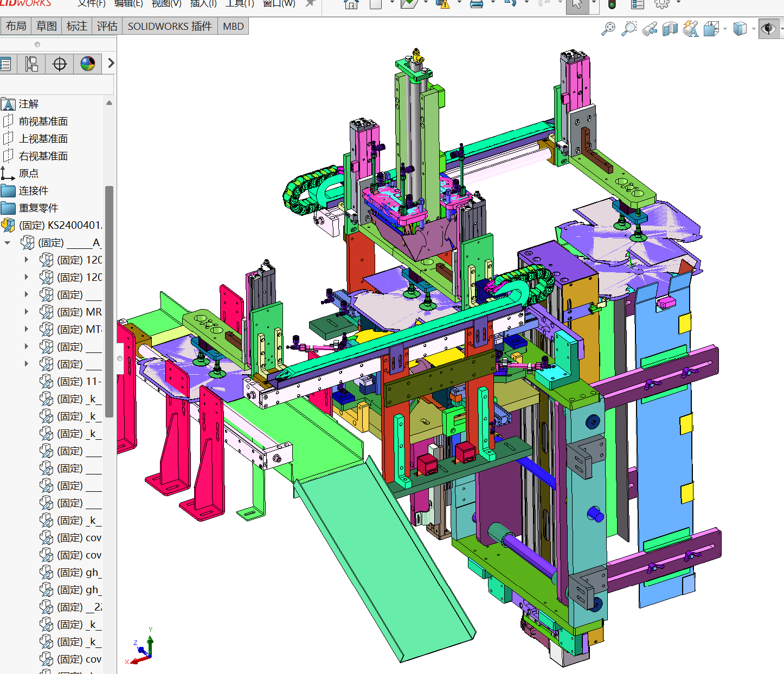Click the Previous View icon
784x674 pixels.
click(650, 28)
